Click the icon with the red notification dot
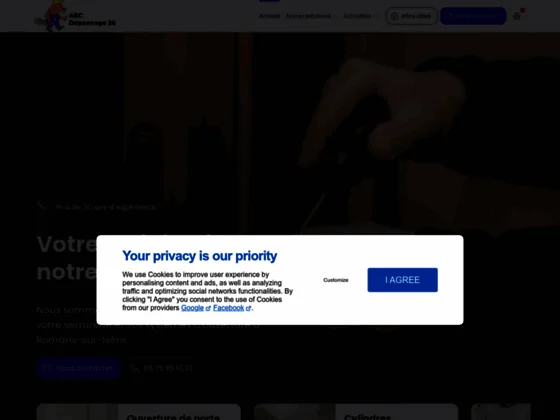Screen dimensions: 560x420 517,16
